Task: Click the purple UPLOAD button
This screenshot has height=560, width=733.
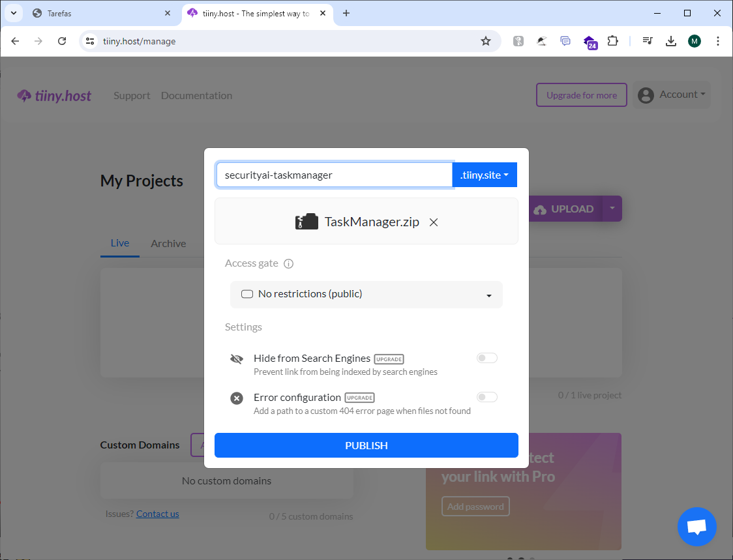Action: pos(565,209)
